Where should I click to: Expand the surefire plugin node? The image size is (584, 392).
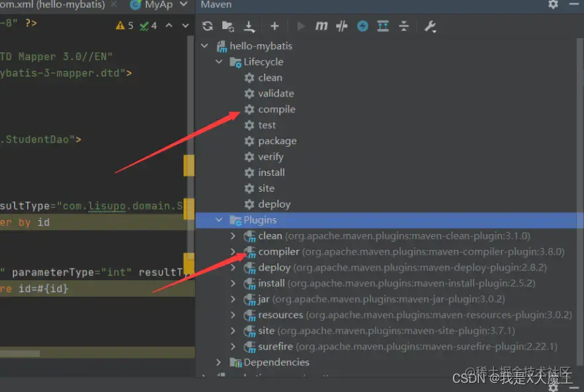click(x=233, y=346)
